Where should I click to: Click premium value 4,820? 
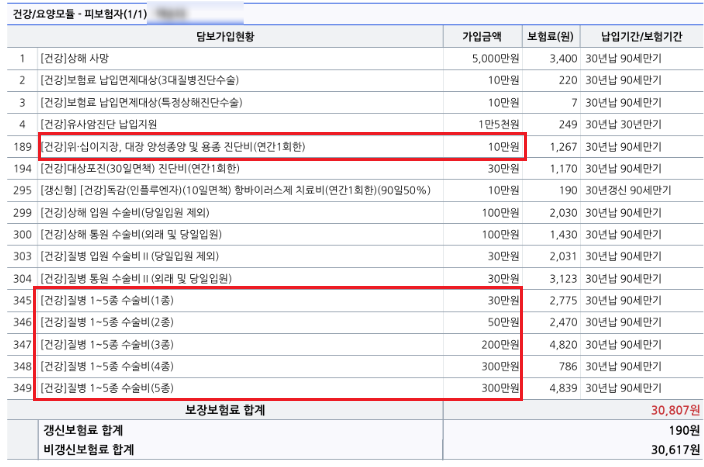[x=563, y=344]
